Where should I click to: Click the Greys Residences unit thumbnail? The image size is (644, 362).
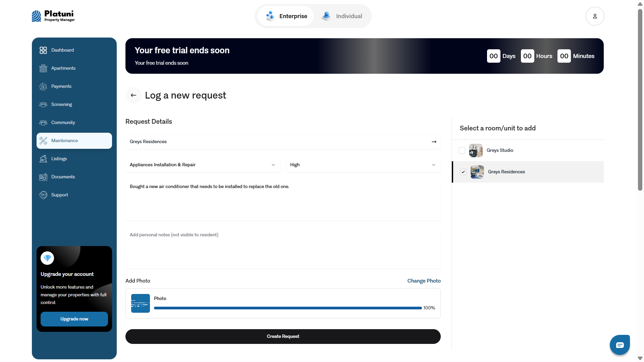477,172
